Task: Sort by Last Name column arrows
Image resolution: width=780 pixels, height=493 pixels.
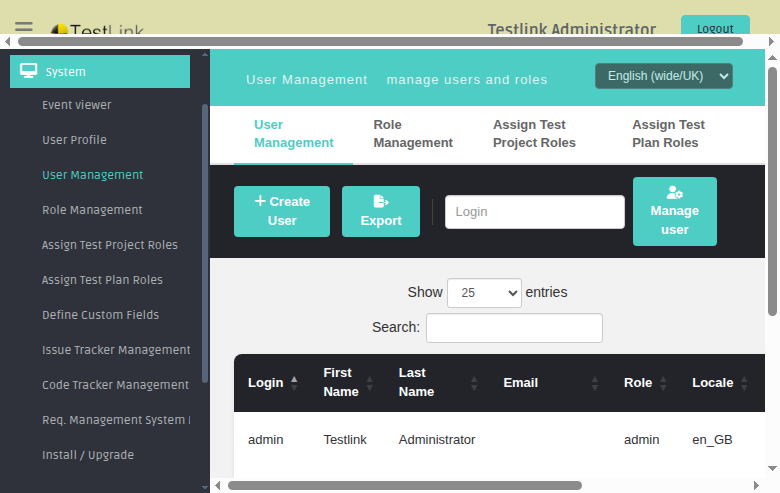Action: coord(474,383)
